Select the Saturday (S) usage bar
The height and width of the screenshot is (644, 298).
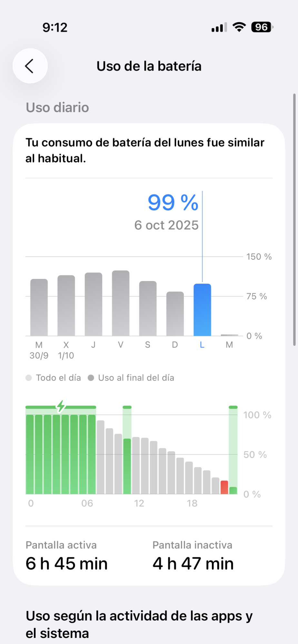(148, 308)
